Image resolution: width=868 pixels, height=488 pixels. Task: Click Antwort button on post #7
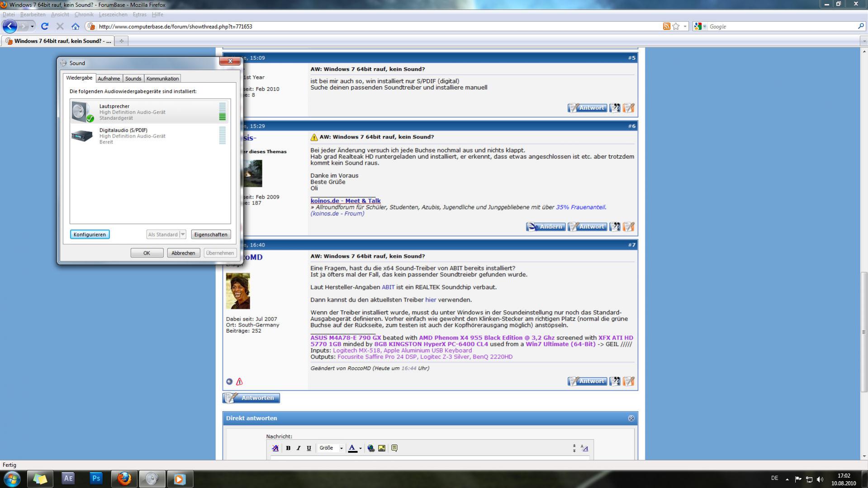pos(587,381)
